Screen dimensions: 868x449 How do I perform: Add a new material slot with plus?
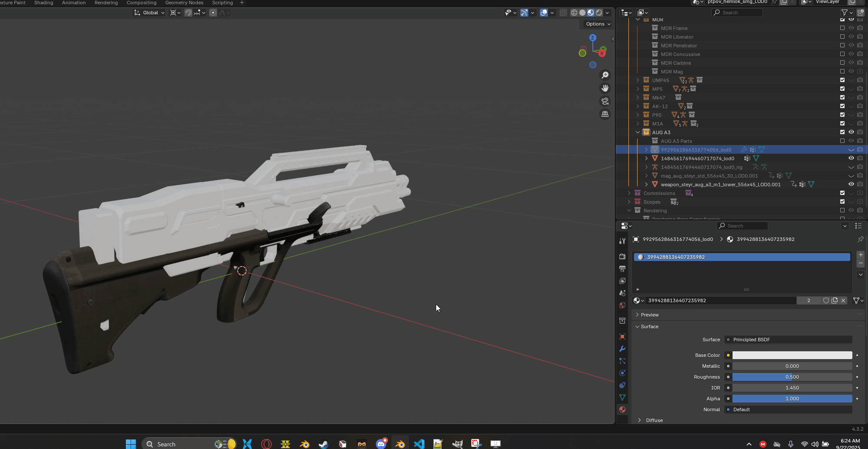tap(861, 255)
